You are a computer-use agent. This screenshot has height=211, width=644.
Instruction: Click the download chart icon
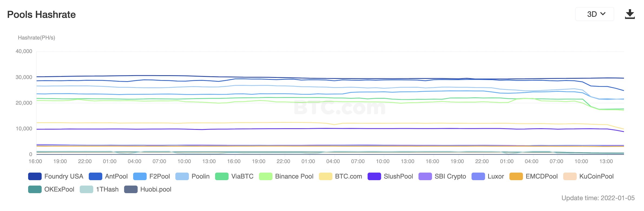pos(630,14)
